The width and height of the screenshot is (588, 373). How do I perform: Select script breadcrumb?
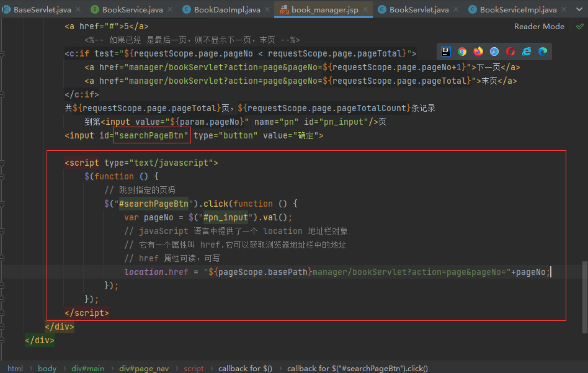(x=194, y=369)
